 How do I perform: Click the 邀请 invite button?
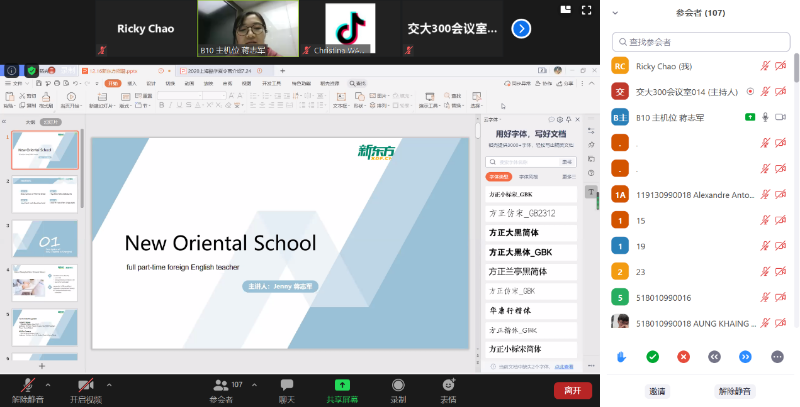(657, 392)
